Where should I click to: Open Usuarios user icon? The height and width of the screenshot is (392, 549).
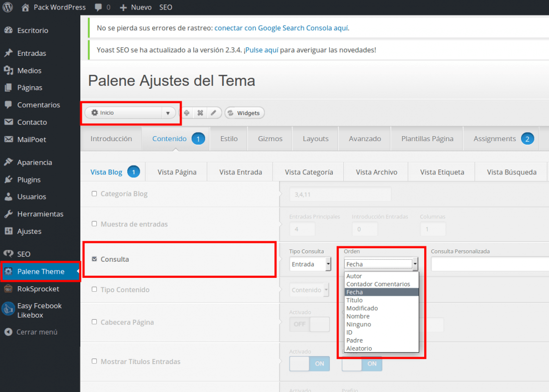(8, 196)
